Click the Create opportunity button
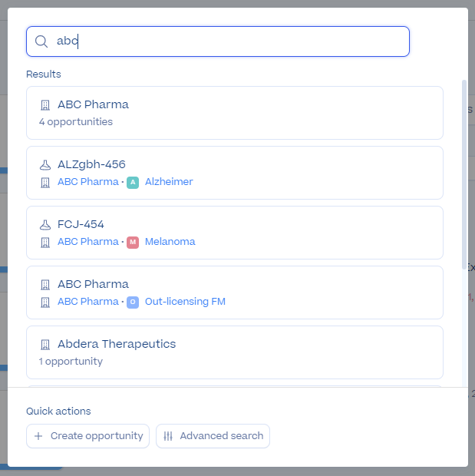 pyautogui.click(x=87, y=436)
